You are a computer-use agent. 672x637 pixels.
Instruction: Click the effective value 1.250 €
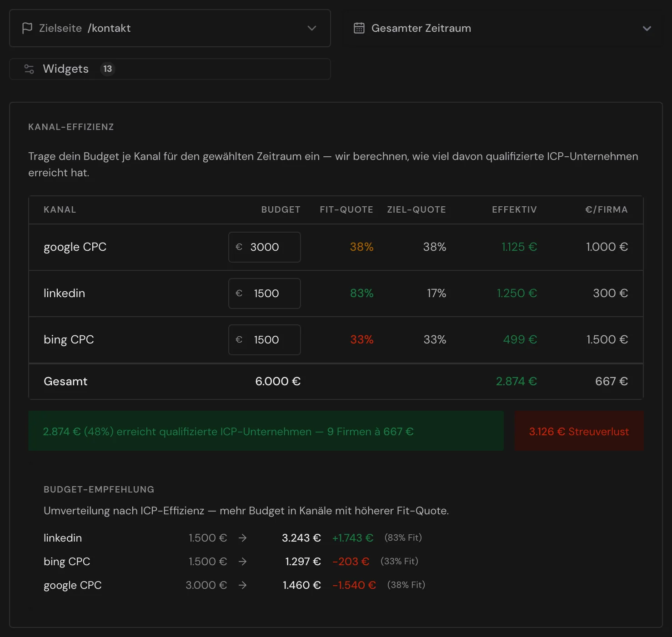click(x=517, y=294)
